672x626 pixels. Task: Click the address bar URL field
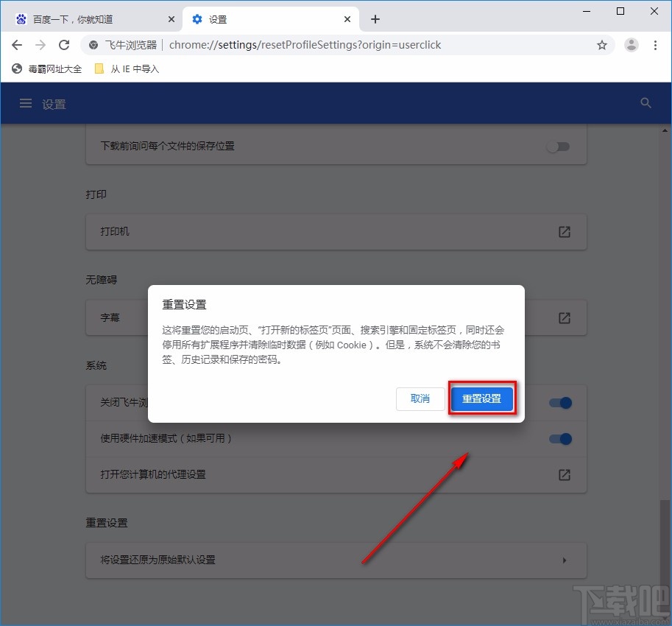click(x=331, y=45)
